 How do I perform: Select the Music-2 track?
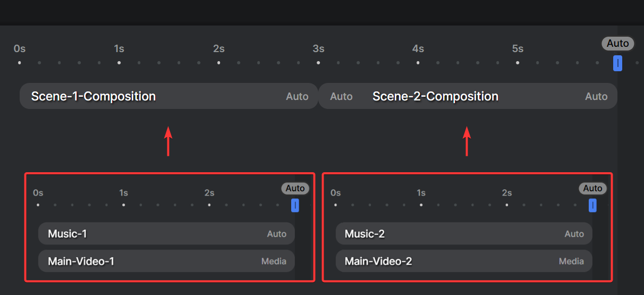coord(464,234)
